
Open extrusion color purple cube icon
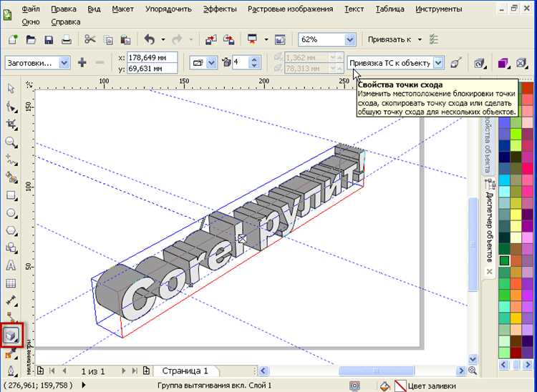[503, 63]
